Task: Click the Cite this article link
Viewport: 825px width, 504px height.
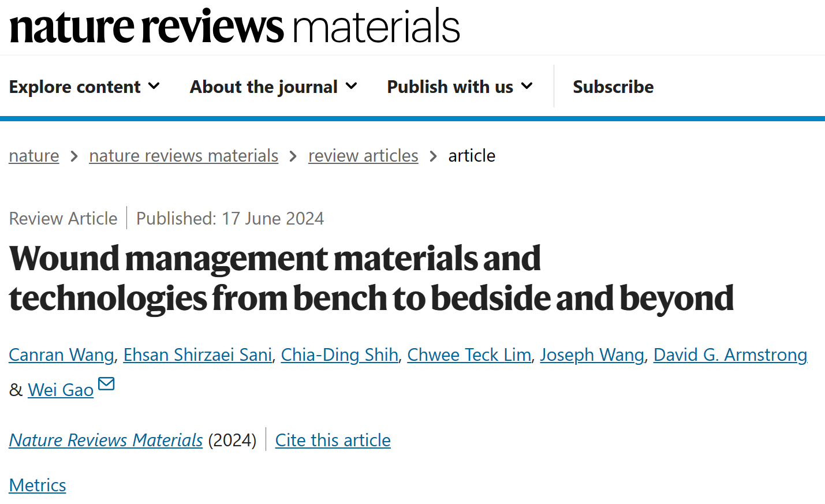Action: (333, 440)
